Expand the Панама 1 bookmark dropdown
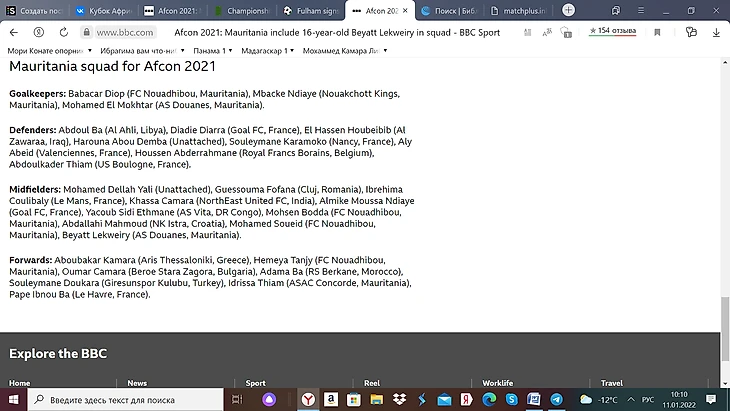This screenshot has width=730, height=411. (x=230, y=51)
